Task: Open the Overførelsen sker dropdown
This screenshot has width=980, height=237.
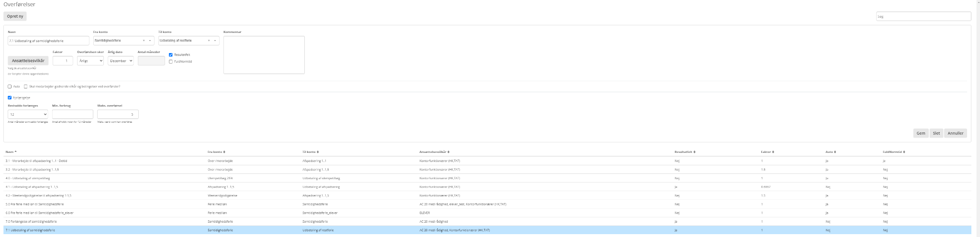Action: coord(90,61)
